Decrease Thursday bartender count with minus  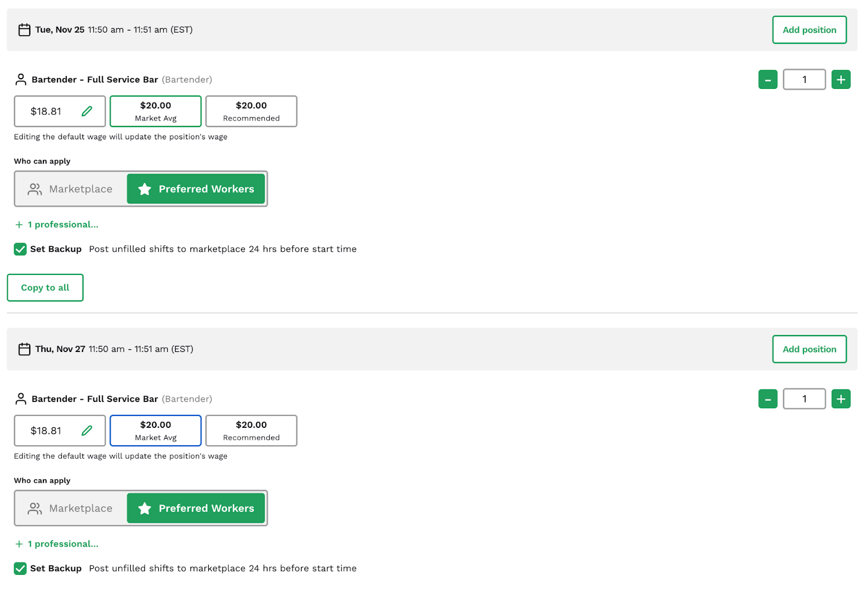click(768, 399)
